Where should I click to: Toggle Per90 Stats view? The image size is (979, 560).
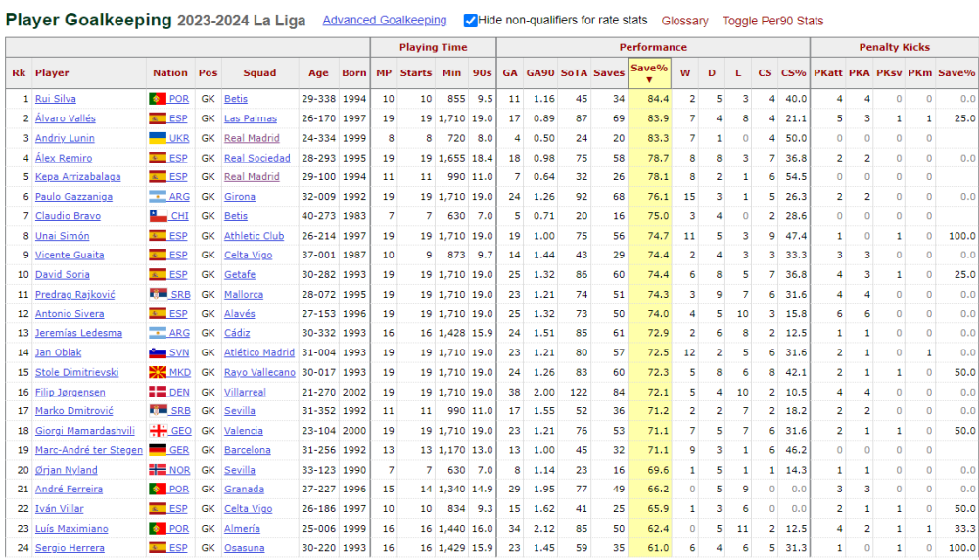pos(772,21)
